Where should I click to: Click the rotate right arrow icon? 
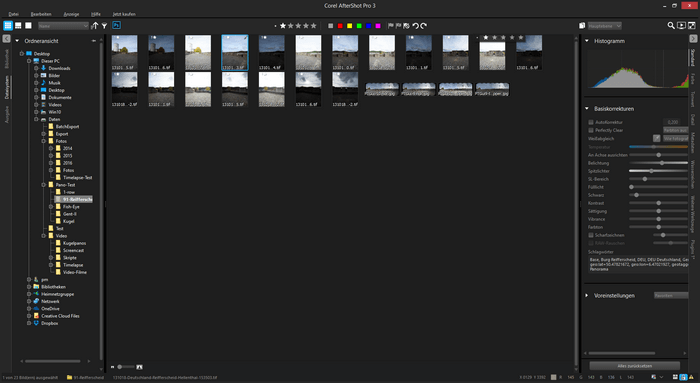424,26
